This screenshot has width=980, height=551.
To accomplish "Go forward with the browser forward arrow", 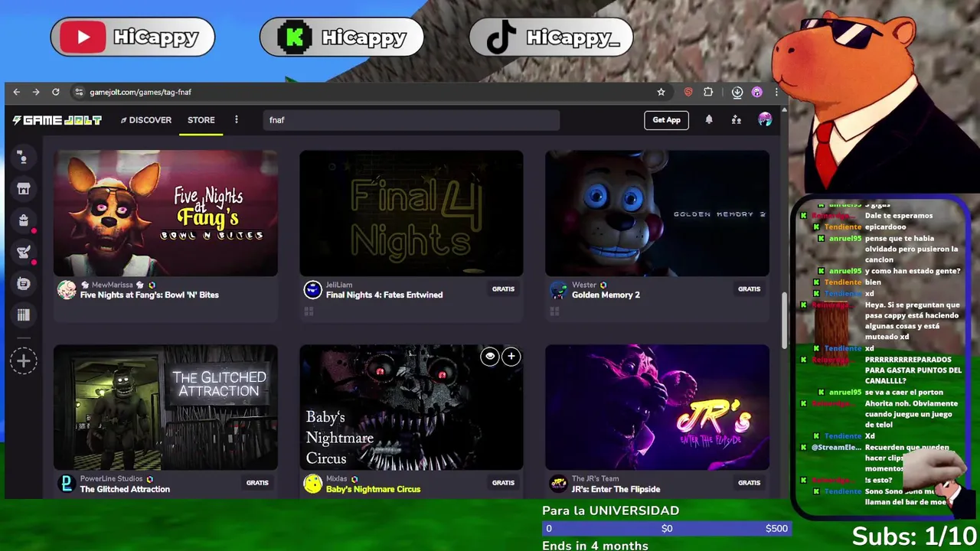I will coord(35,92).
